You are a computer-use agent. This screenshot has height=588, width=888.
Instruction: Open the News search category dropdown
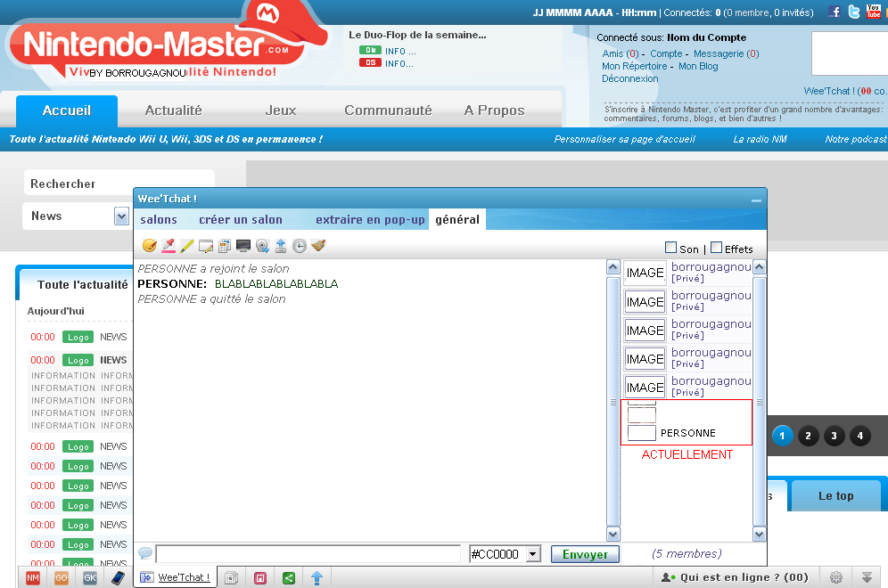[x=121, y=216]
